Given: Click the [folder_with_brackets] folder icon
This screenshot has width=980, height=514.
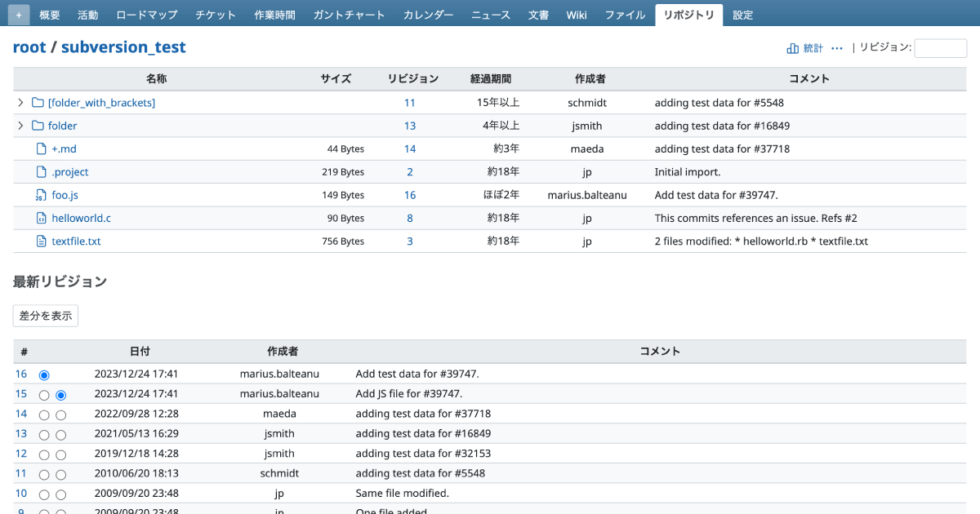Looking at the screenshot, I should 38,103.
